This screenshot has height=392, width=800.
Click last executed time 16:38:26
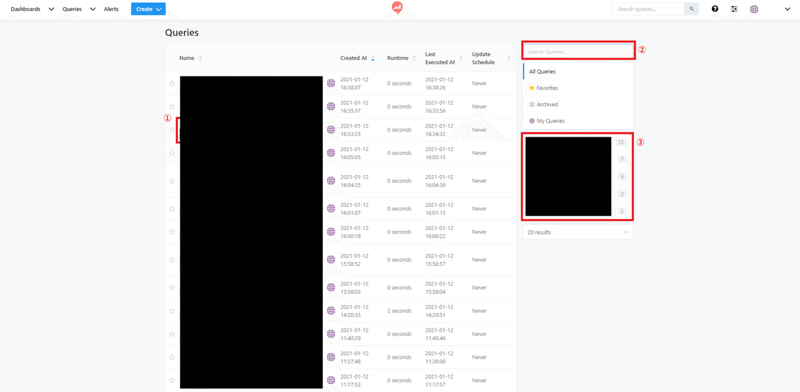(439, 83)
